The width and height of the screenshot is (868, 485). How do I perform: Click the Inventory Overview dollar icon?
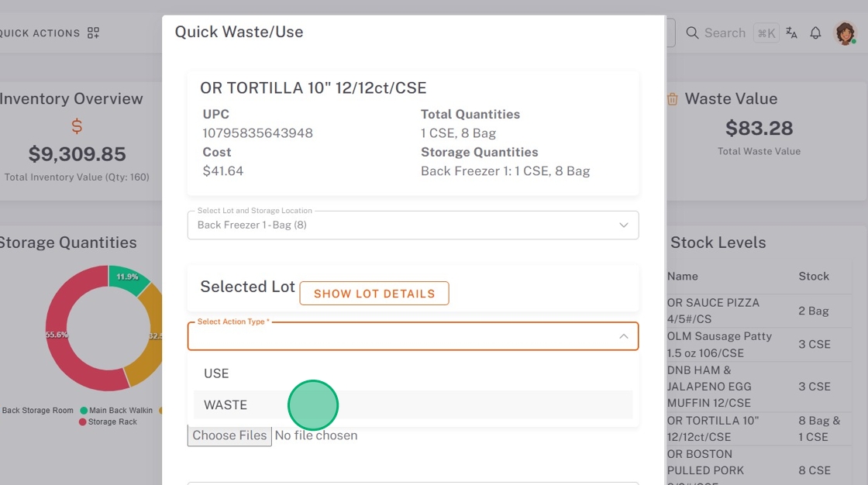point(77,126)
